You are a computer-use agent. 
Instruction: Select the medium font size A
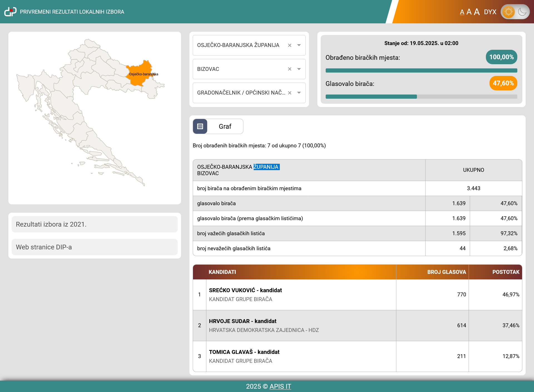coord(469,12)
